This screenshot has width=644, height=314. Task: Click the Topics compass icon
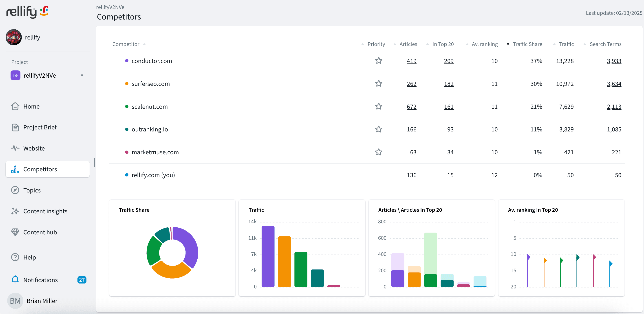point(15,190)
